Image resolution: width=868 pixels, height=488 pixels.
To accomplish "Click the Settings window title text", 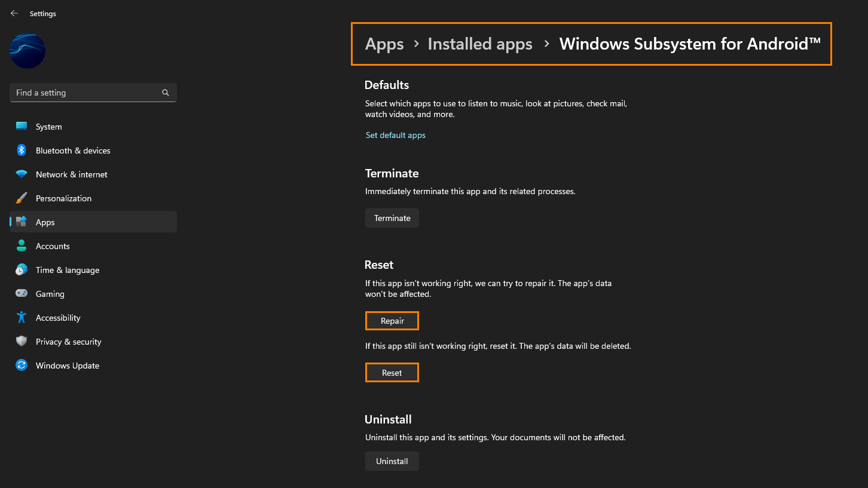I will (x=43, y=14).
